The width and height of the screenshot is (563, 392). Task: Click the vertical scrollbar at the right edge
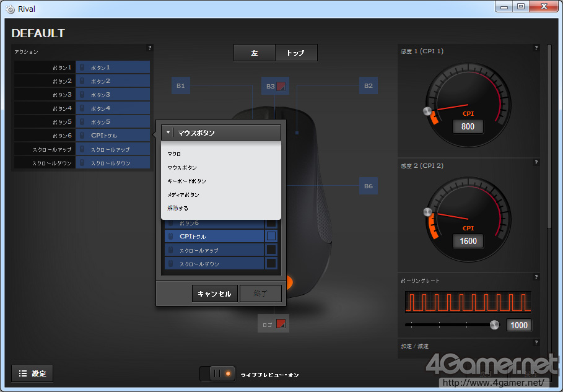[549, 136]
